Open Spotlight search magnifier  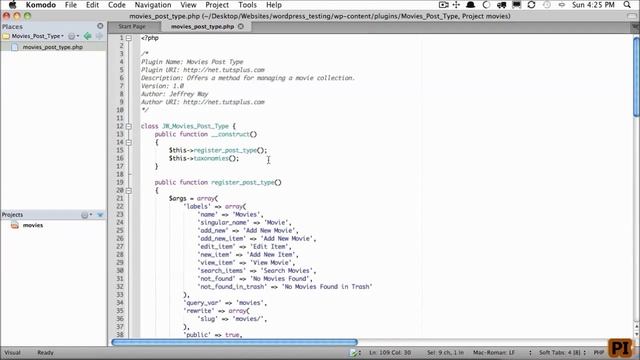pyautogui.click(x=627, y=5)
